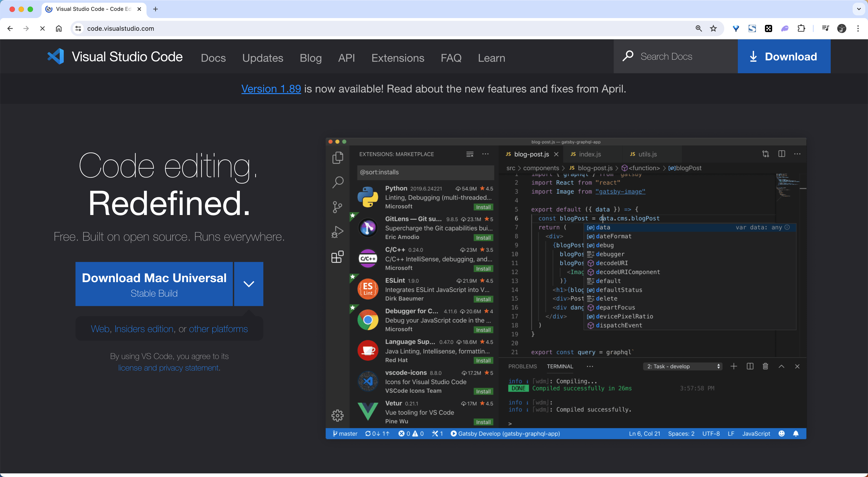This screenshot has width=868, height=477.
Task: Click the JavaScript language mode in status bar
Action: point(756,434)
